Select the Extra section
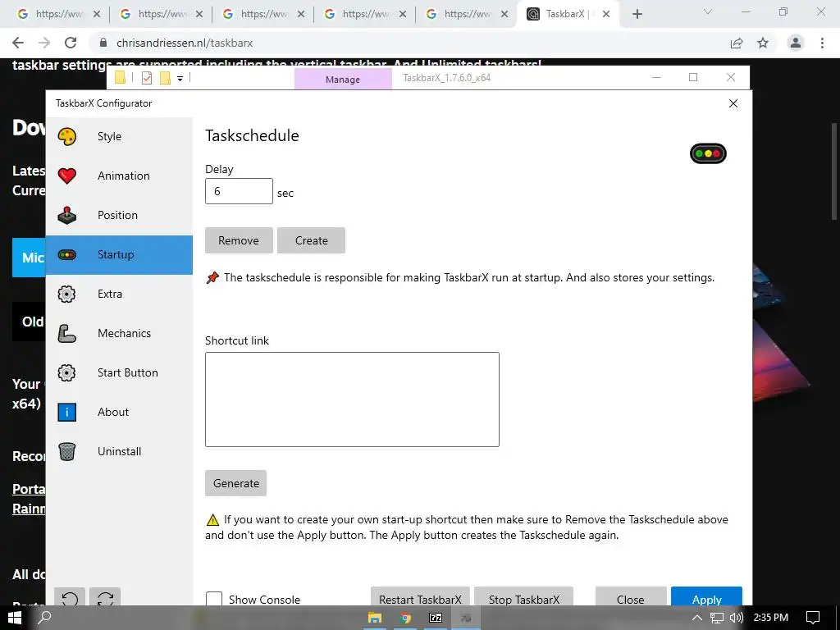Screen dimensions: 840x630 tap(119, 294)
